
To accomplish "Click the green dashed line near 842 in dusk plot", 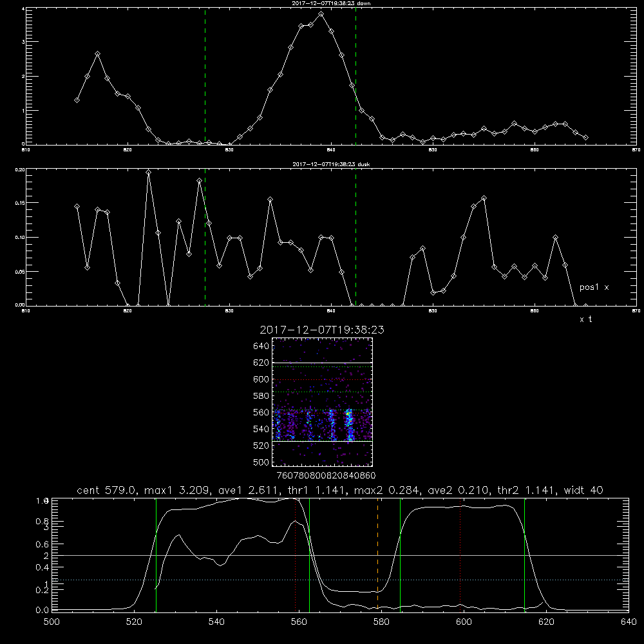I will [x=355, y=237].
